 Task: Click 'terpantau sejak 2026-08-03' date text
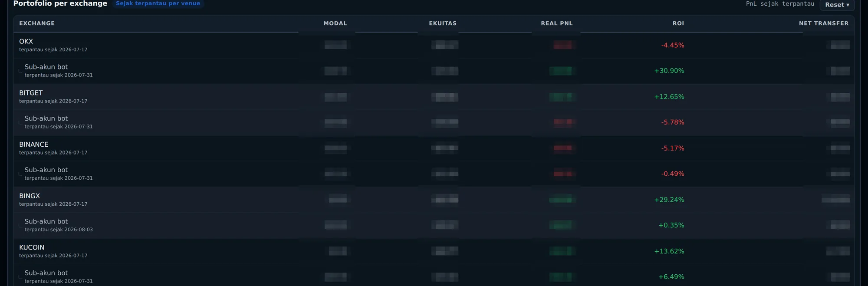pos(59,230)
